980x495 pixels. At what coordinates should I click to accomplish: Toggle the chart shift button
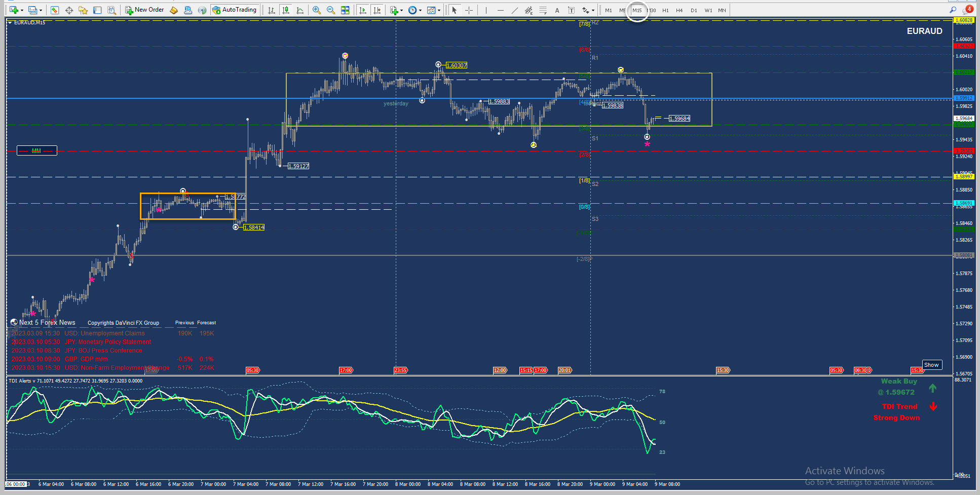coord(377,10)
